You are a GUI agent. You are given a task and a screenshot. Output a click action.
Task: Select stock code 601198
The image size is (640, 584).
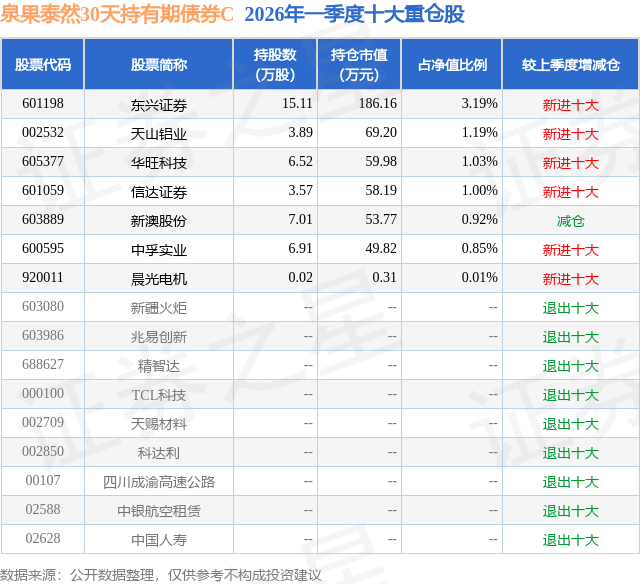43,103
